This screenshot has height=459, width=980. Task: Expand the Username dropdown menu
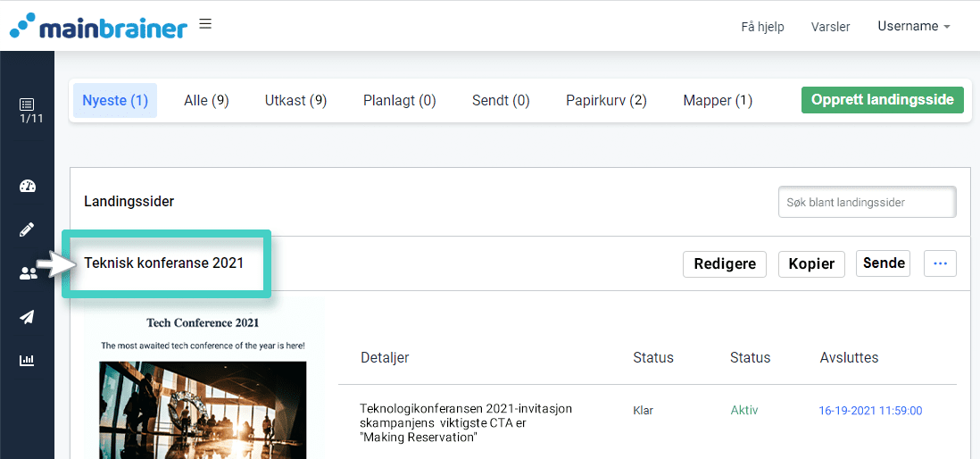(x=913, y=27)
